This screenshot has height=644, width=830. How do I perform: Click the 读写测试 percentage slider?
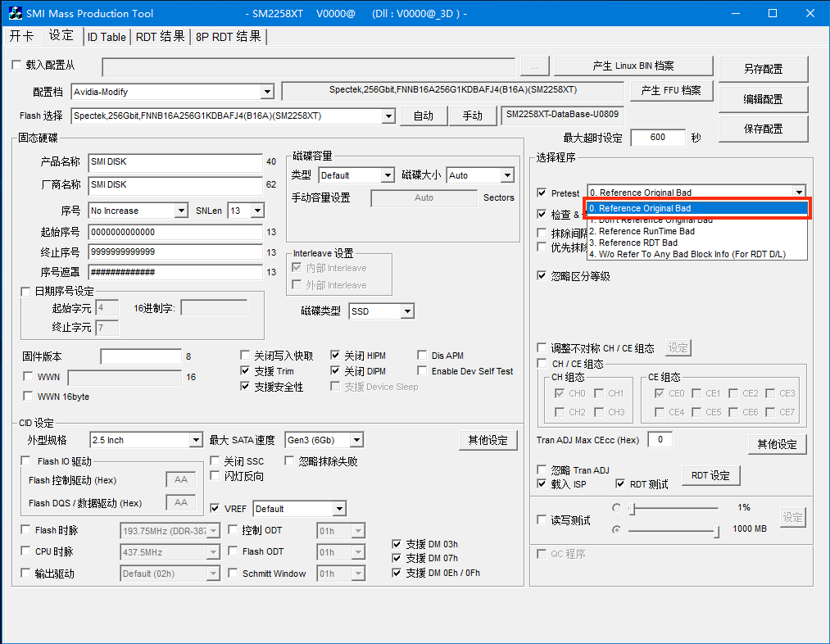click(672, 508)
